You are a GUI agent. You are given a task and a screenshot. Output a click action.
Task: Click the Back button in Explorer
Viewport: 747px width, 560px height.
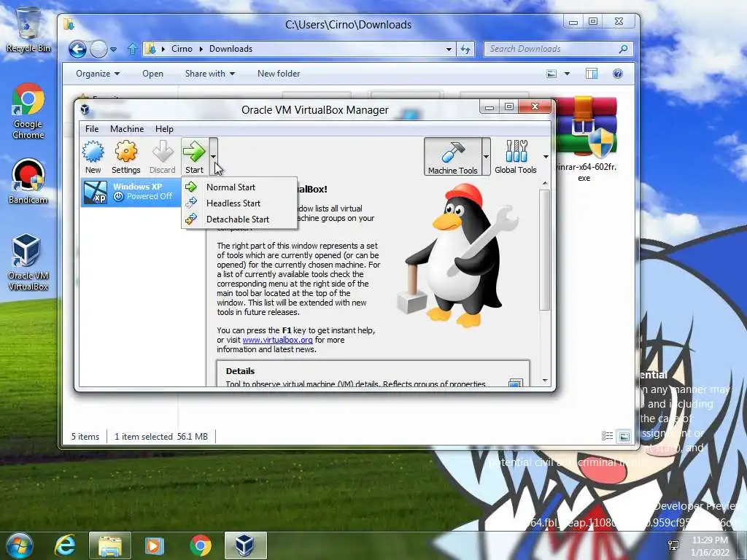77,49
